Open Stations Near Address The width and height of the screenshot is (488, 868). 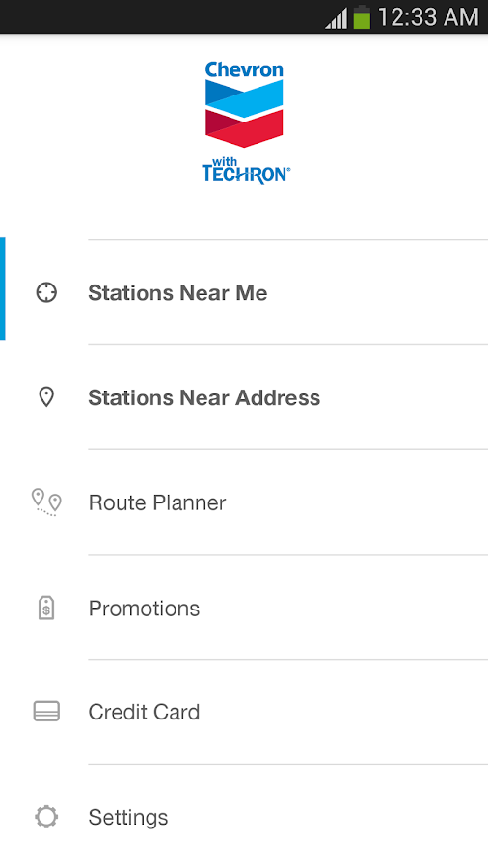pos(244,397)
